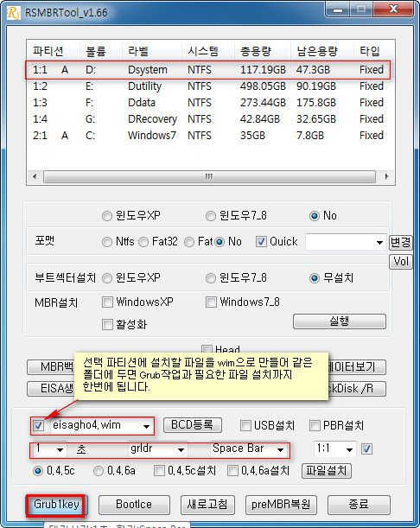Screen dimensions: 420x528
Task: Click the list scrollbar right arrow
Action: 386,176
